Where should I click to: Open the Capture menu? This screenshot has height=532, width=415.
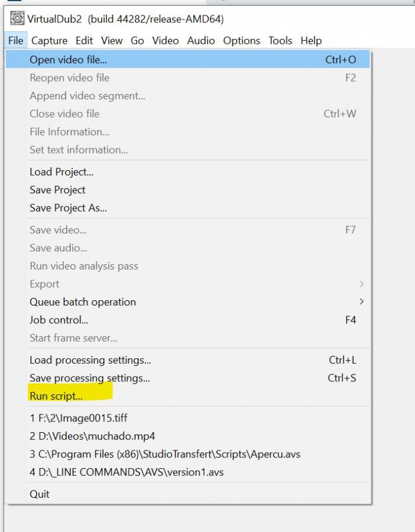tap(49, 40)
